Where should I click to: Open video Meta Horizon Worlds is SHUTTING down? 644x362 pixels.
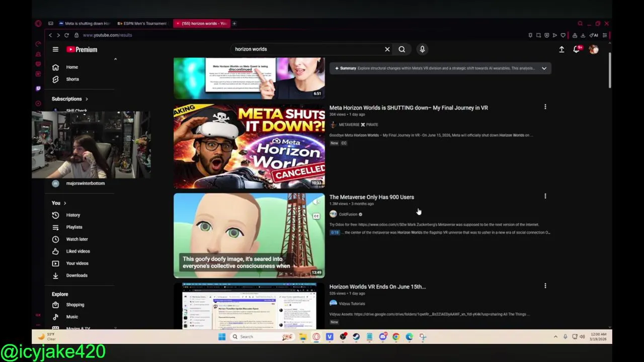pyautogui.click(x=409, y=108)
